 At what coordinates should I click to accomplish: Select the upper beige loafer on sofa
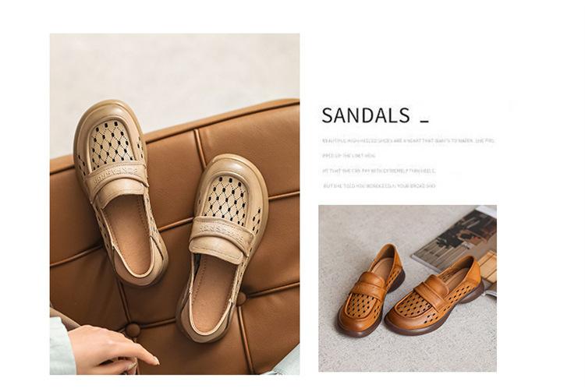pos(119,190)
